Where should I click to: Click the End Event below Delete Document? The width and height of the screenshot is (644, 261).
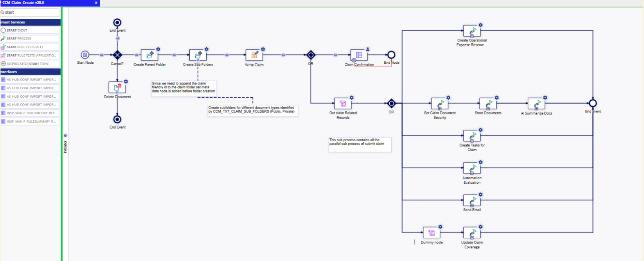point(117,119)
